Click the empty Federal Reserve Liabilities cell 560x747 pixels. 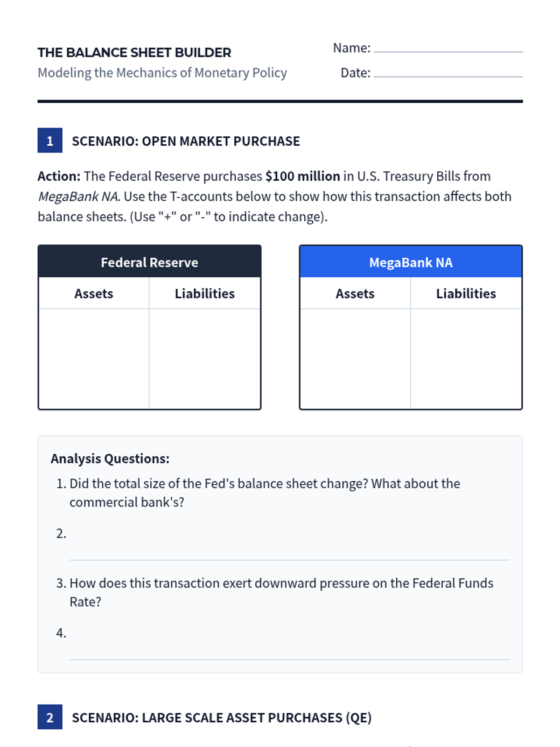204,359
